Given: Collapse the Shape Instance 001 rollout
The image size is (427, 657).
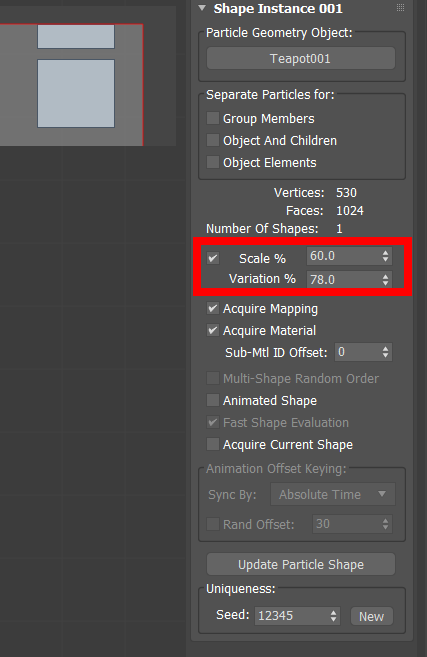Looking at the screenshot, I should pyautogui.click(x=202, y=8).
